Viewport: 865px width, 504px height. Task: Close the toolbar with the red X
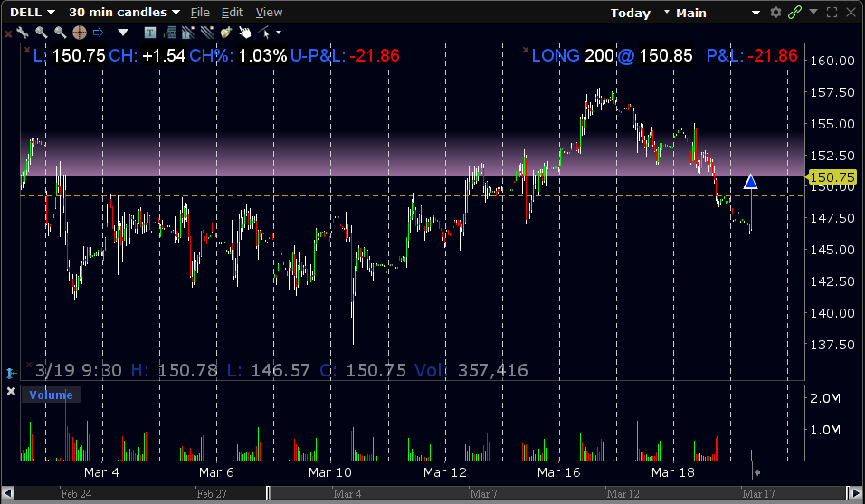point(8,33)
